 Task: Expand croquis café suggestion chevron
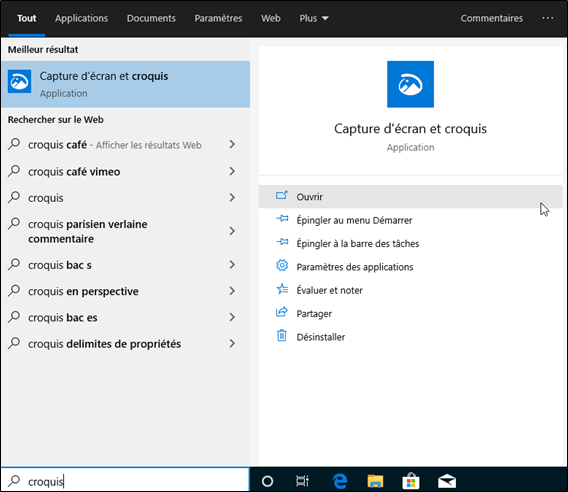pos(232,144)
